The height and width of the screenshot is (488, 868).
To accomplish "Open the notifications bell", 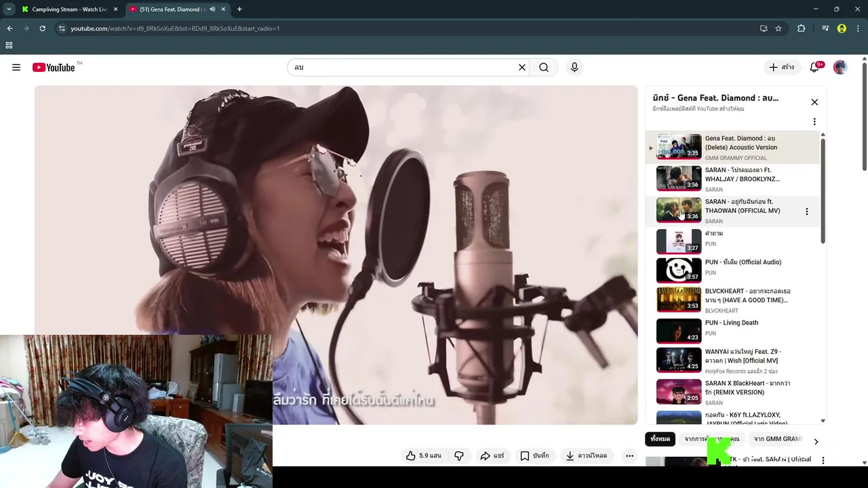I will coord(814,67).
